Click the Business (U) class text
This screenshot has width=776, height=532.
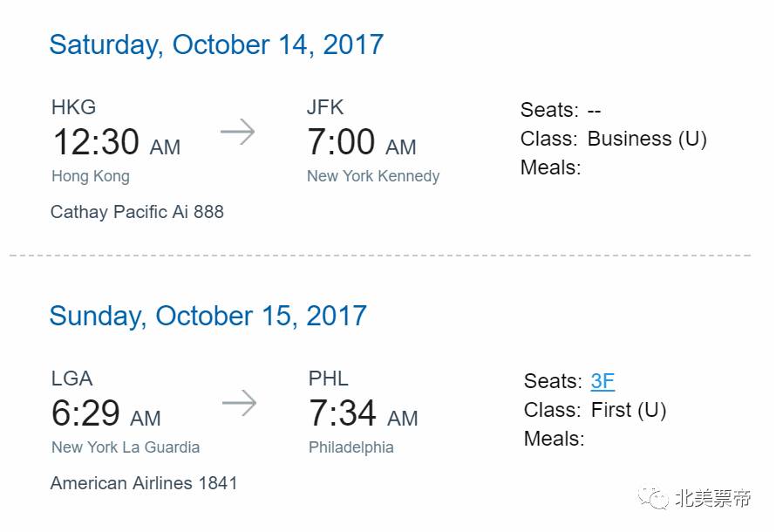pyautogui.click(x=647, y=139)
